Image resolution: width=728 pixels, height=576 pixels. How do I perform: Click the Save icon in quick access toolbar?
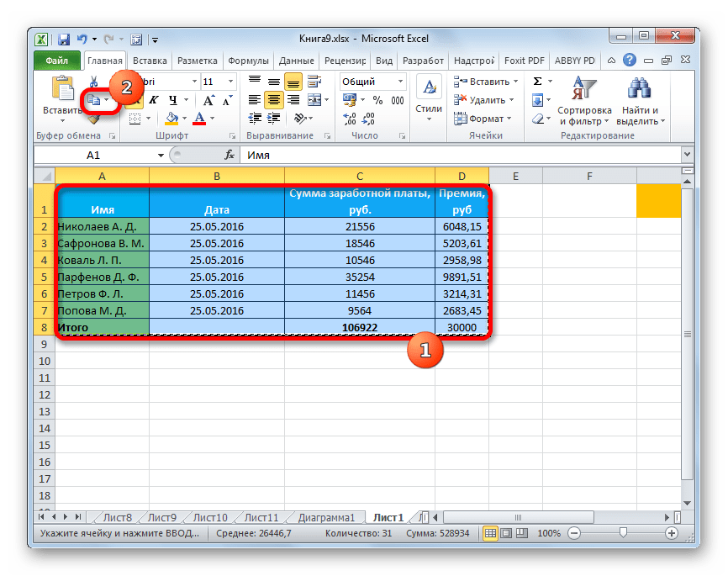64,40
